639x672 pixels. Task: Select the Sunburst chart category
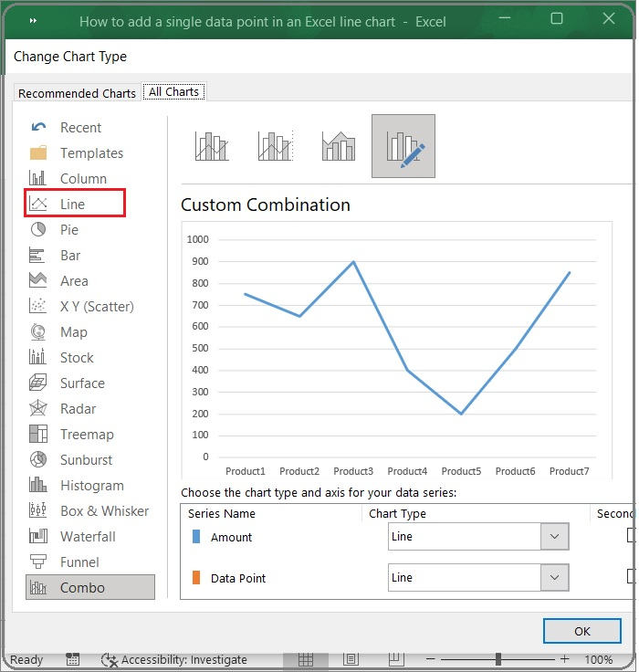click(x=70, y=459)
